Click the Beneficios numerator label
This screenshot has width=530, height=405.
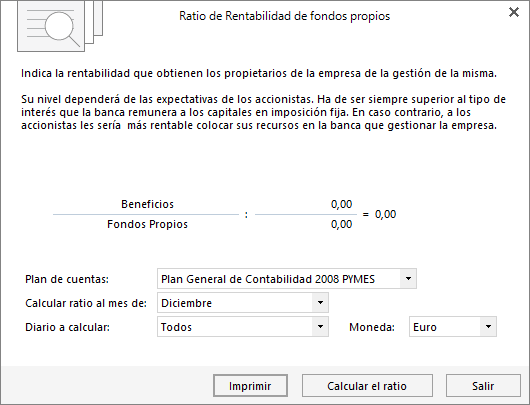tap(147, 204)
